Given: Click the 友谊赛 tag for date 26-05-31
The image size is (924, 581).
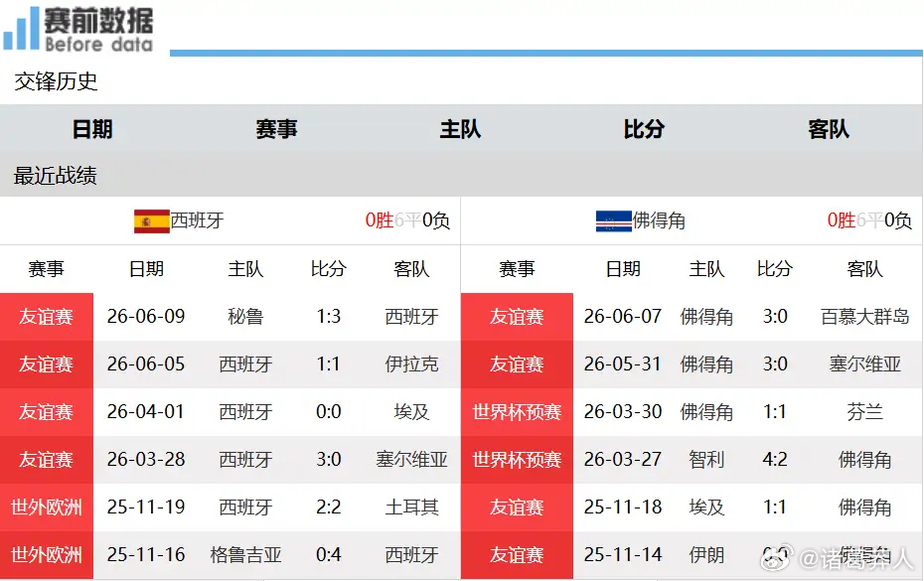Looking at the screenshot, I should (x=517, y=364).
